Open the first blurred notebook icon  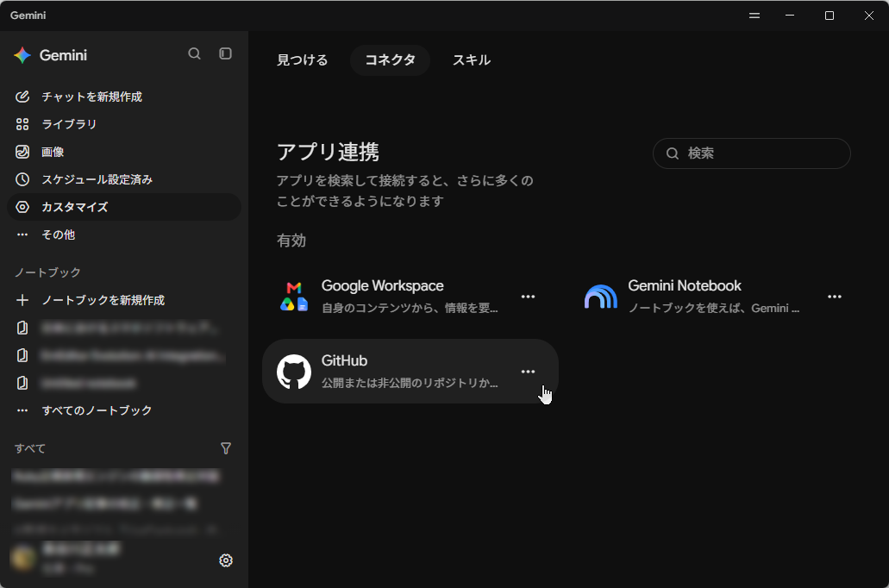point(22,328)
